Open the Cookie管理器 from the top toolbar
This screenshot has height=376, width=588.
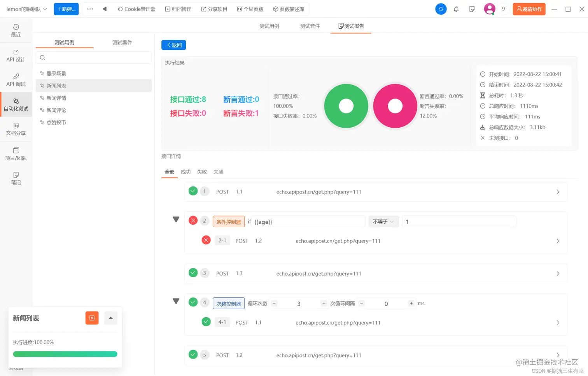[136, 9]
